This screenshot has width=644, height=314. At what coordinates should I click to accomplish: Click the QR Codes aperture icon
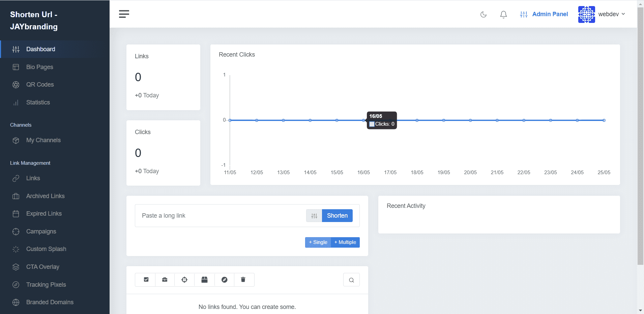pos(16,85)
